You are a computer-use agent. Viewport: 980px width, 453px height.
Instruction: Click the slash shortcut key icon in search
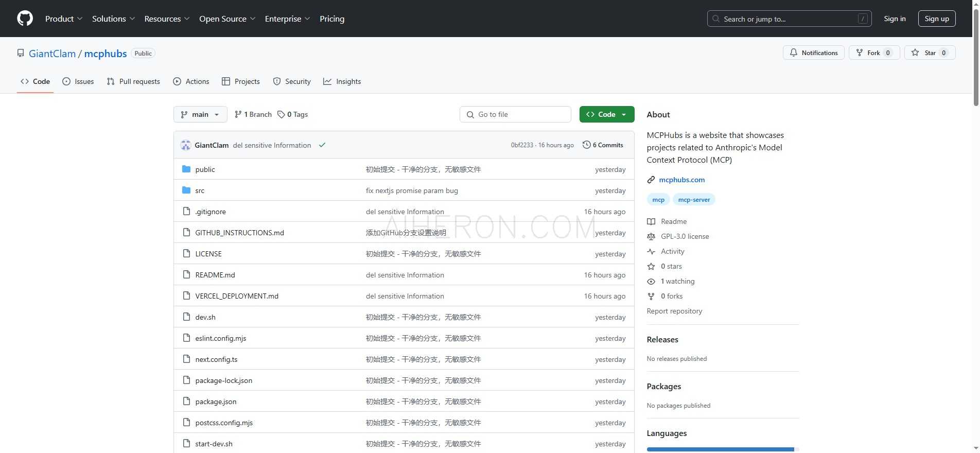point(863,19)
